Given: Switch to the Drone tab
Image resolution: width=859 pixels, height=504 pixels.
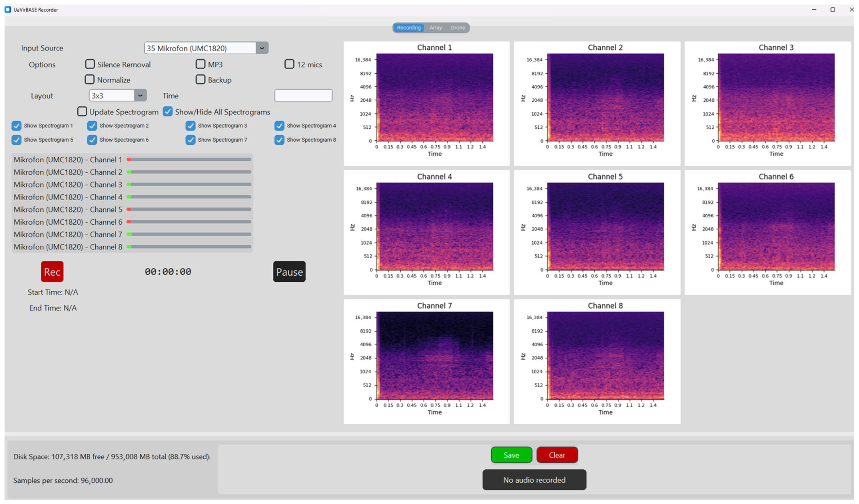Looking at the screenshot, I should [457, 28].
